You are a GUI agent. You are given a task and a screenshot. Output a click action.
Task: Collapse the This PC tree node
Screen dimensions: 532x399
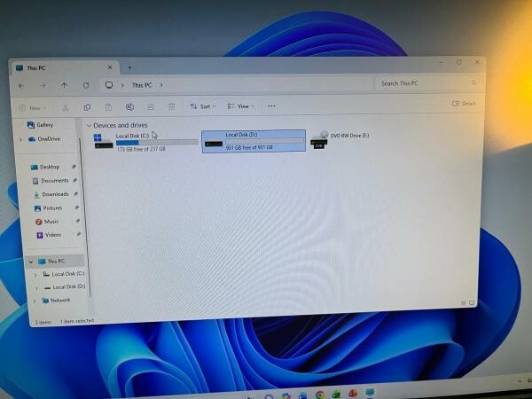pos(31,262)
